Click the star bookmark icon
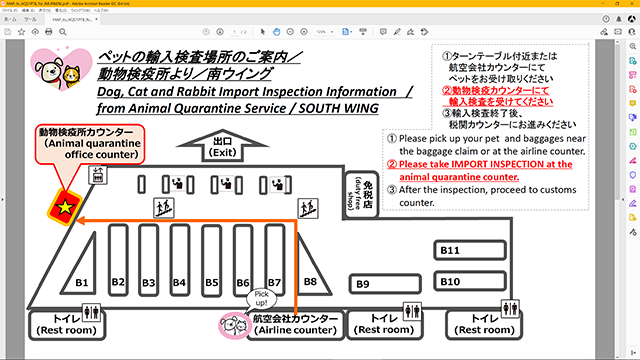Screen dimensions: 640x360 [x=22, y=32]
